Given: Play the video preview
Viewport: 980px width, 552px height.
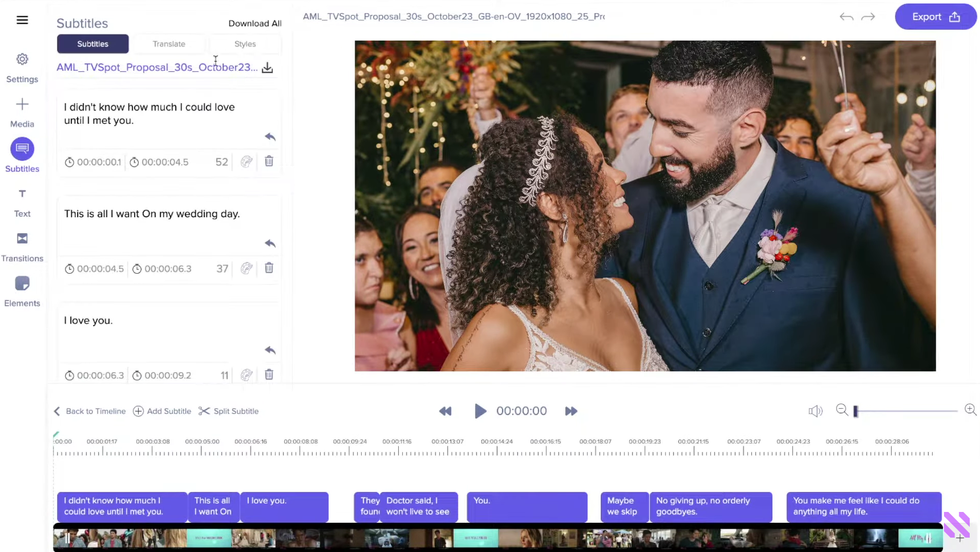Looking at the screenshot, I should coord(480,411).
